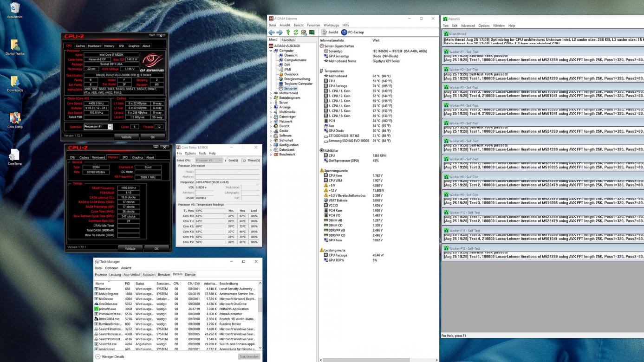Expand the Server node in AIDA64 tree
Screen dimensions: 644x362
271,103
